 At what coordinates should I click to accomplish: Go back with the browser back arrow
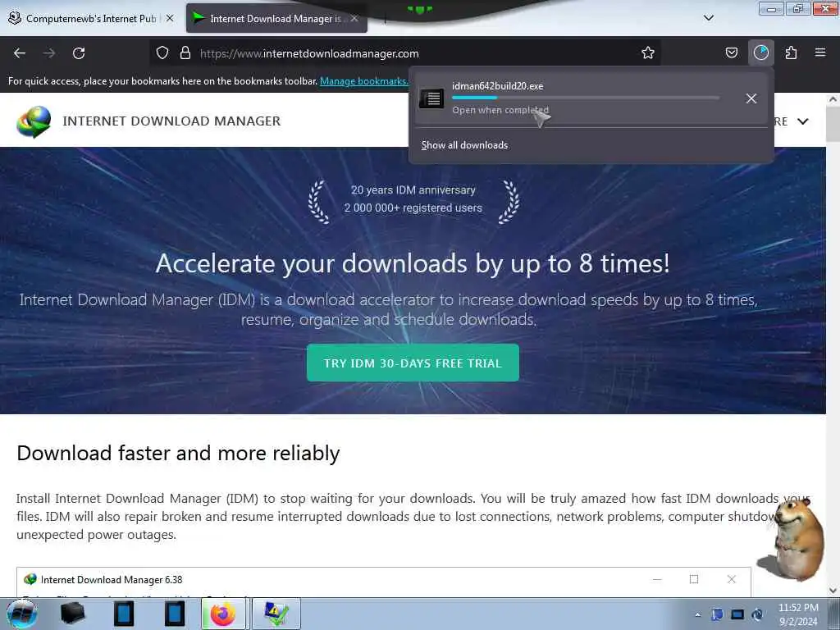pos(20,53)
